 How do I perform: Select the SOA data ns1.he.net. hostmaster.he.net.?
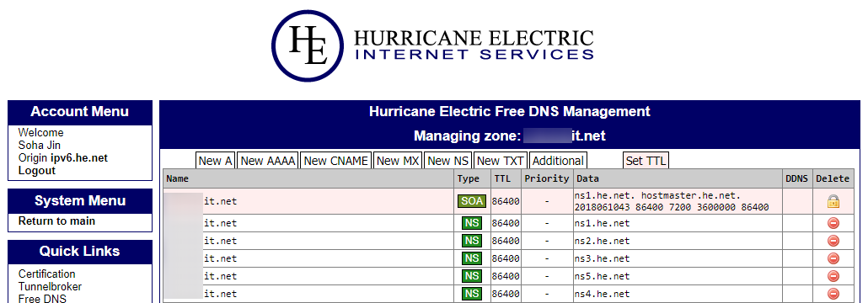(x=658, y=196)
